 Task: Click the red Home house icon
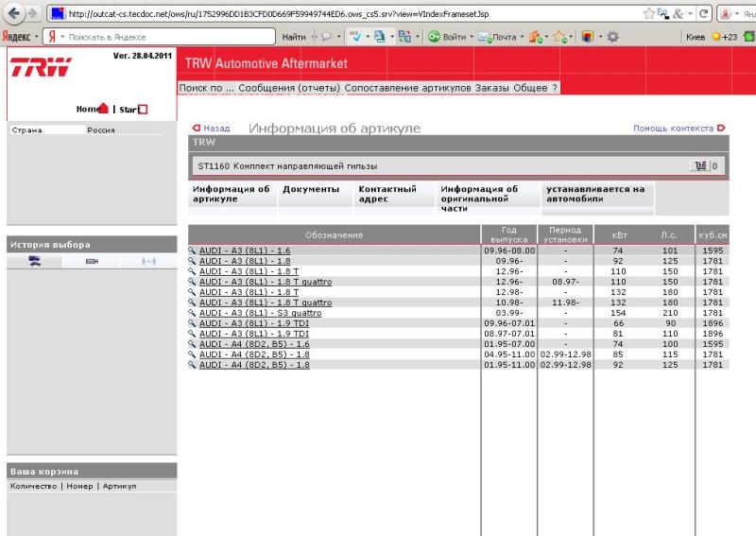[103, 108]
